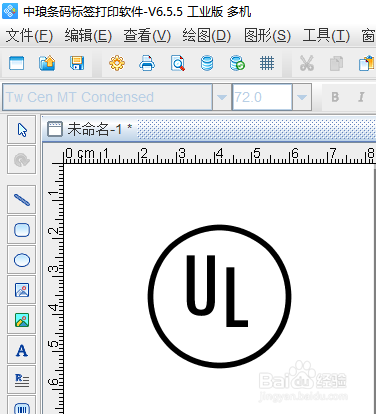
Task: Switch to the 未命名-1 document tab
Action: tap(90, 129)
